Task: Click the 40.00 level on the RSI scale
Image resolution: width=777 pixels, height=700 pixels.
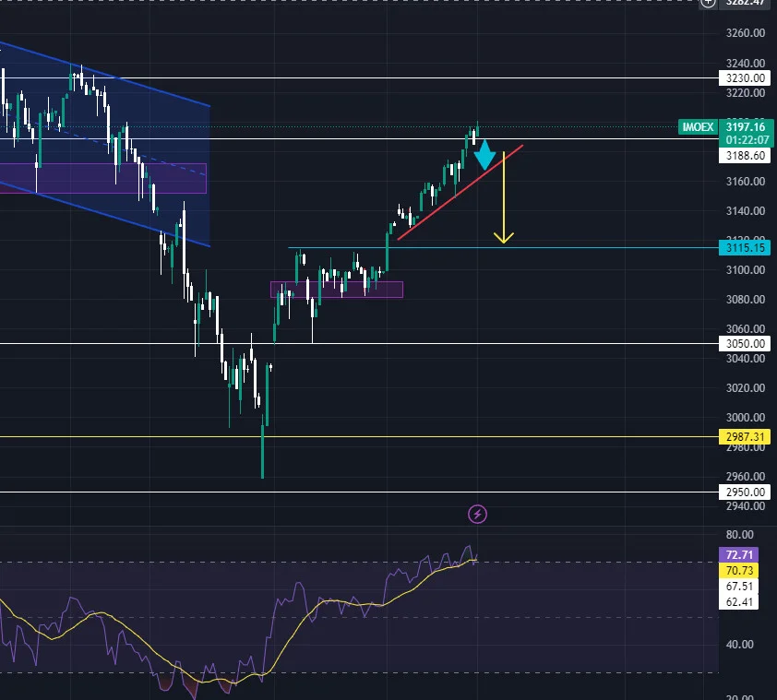Action: [x=739, y=645]
